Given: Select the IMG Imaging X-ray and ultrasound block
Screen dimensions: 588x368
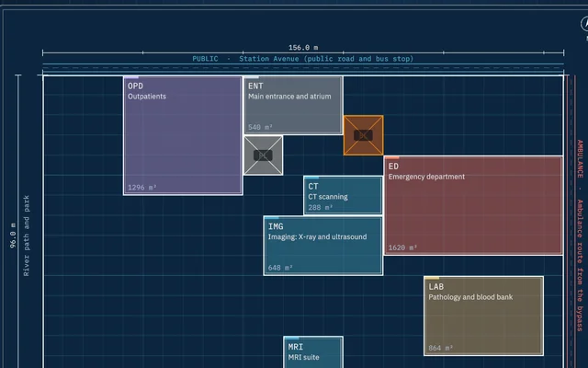Looking at the screenshot, I should (x=323, y=246).
